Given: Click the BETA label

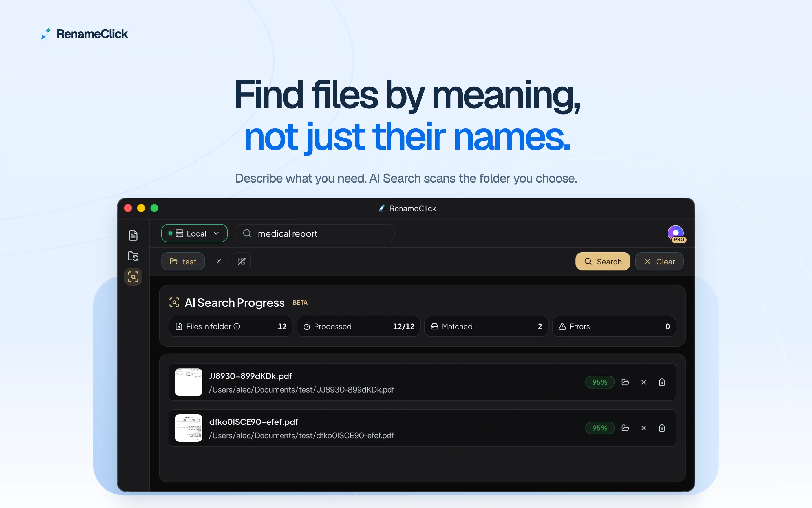Looking at the screenshot, I should [x=300, y=302].
